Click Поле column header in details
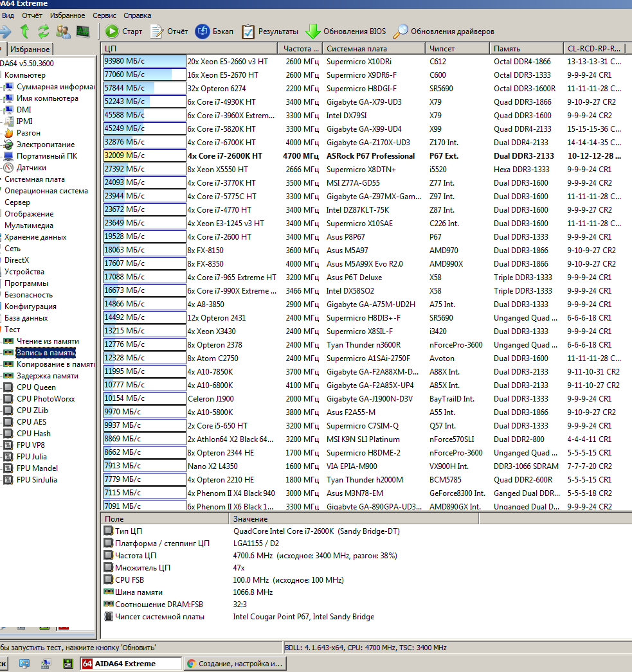The height and width of the screenshot is (672, 632). coord(165,519)
